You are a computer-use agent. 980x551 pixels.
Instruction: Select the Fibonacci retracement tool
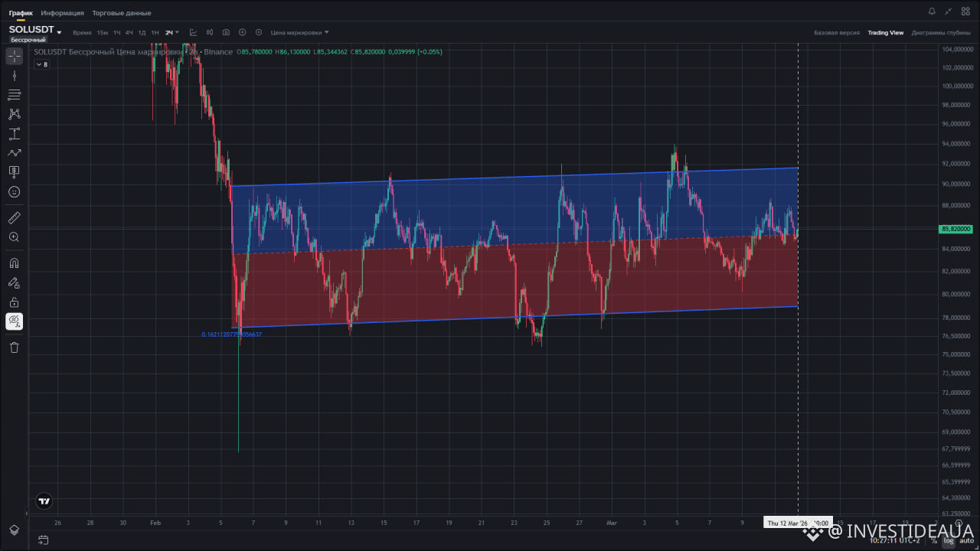click(x=14, y=95)
